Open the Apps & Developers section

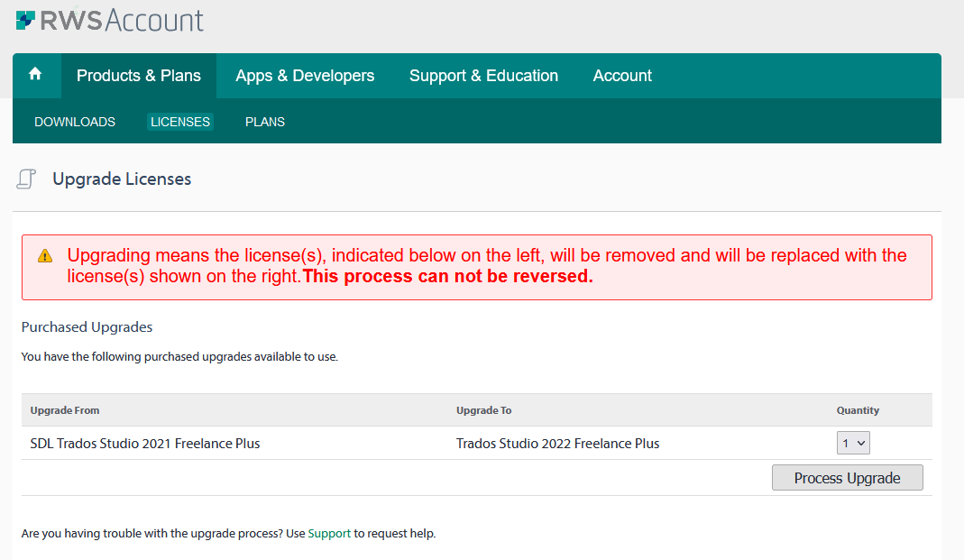click(304, 75)
